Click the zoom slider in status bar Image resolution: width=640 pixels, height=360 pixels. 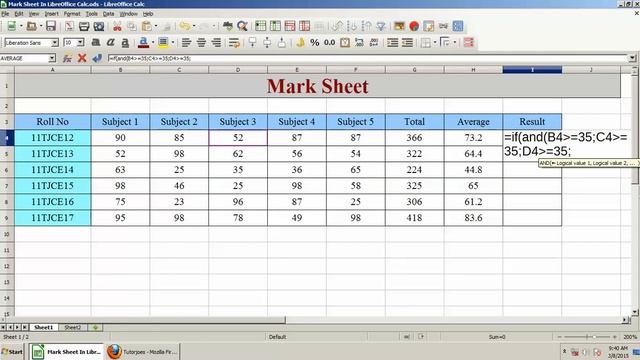(x=587, y=337)
